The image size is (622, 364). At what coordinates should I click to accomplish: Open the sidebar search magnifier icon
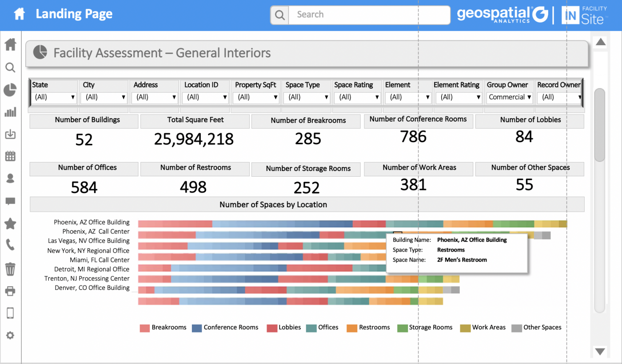click(10, 67)
